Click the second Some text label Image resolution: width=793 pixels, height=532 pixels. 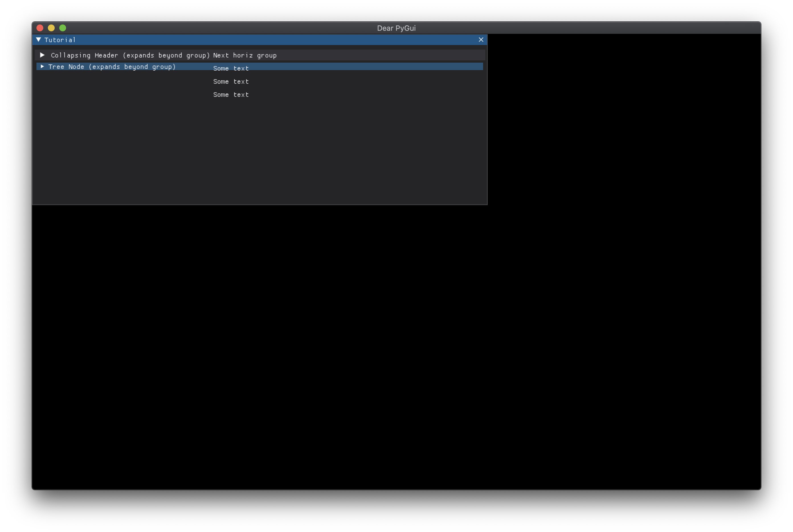tap(231, 81)
